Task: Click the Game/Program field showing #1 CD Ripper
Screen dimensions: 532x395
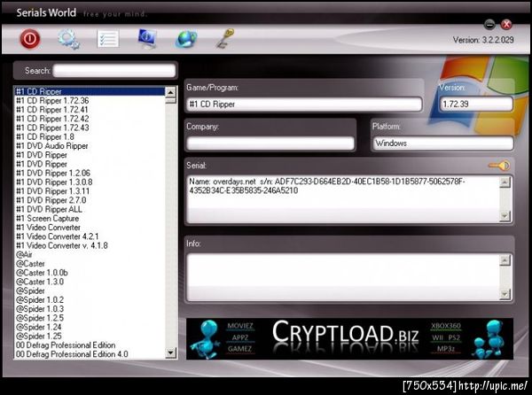Action: click(x=304, y=104)
